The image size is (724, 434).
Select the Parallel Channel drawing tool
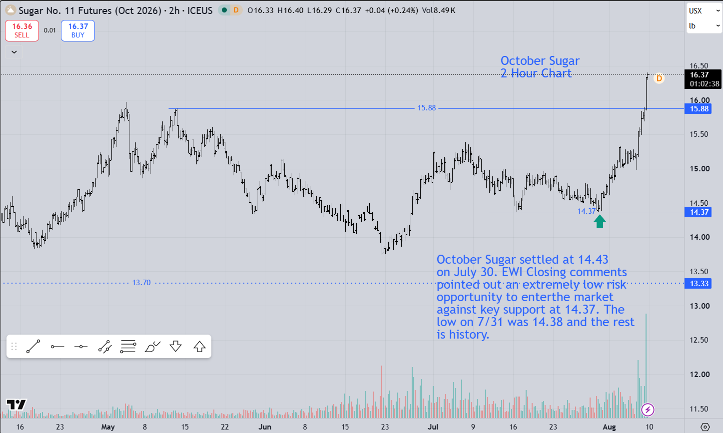105,346
